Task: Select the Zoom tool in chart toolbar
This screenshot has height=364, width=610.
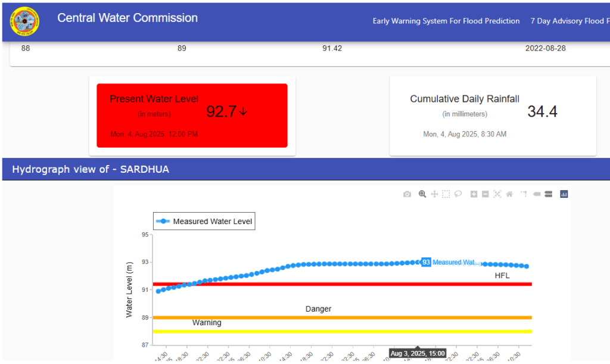Action: [422, 194]
